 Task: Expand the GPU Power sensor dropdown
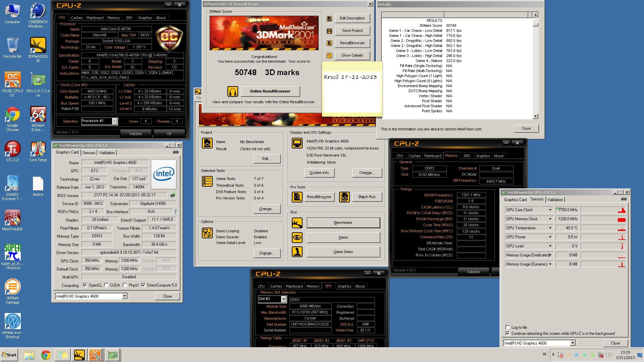550,237
